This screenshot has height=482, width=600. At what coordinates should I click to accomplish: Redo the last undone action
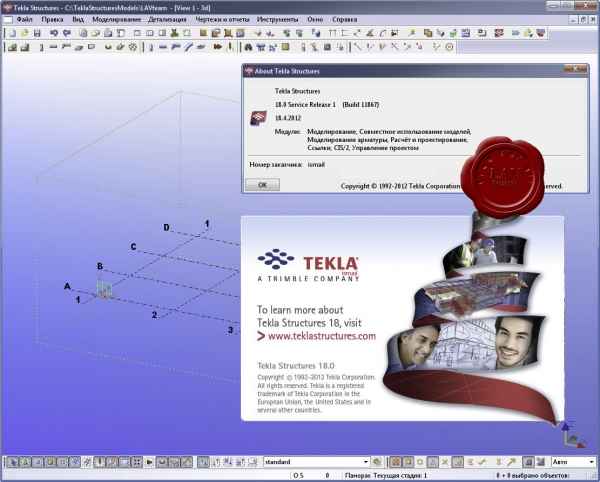coord(67,33)
